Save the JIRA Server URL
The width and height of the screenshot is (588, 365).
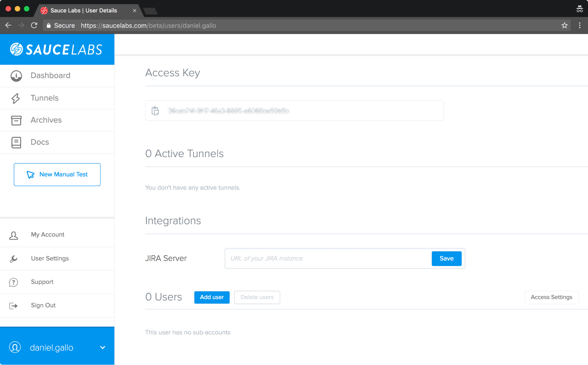pyautogui.click(x=447, y=259)
